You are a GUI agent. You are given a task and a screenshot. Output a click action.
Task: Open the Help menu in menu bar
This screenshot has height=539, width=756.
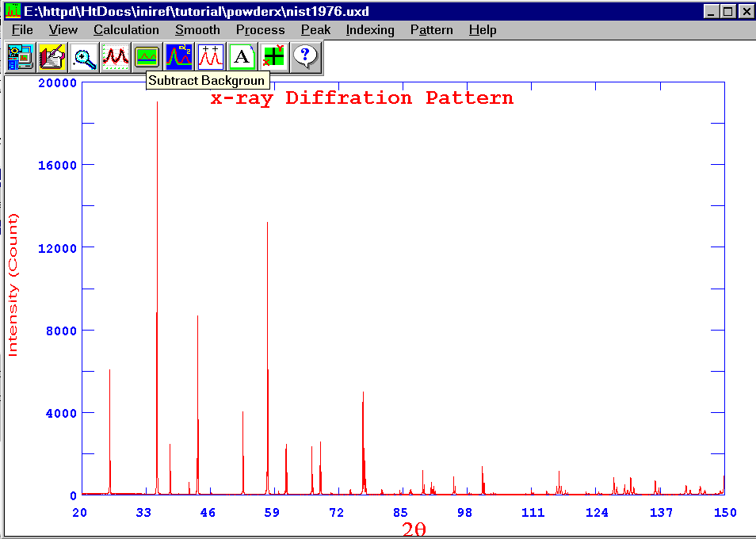[482, 30]
